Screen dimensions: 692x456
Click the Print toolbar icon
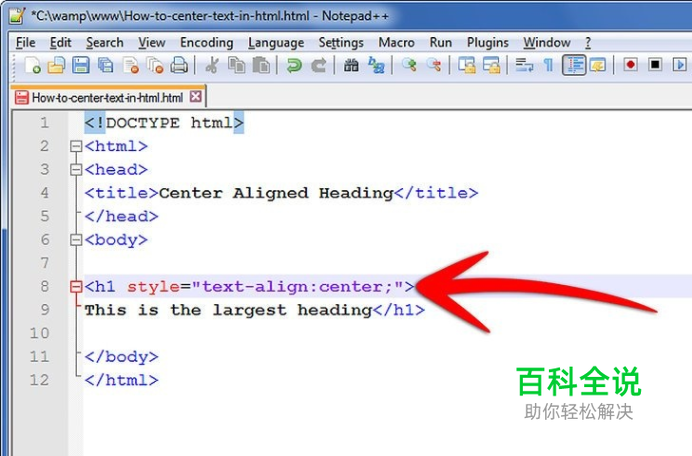click(179, 66)
